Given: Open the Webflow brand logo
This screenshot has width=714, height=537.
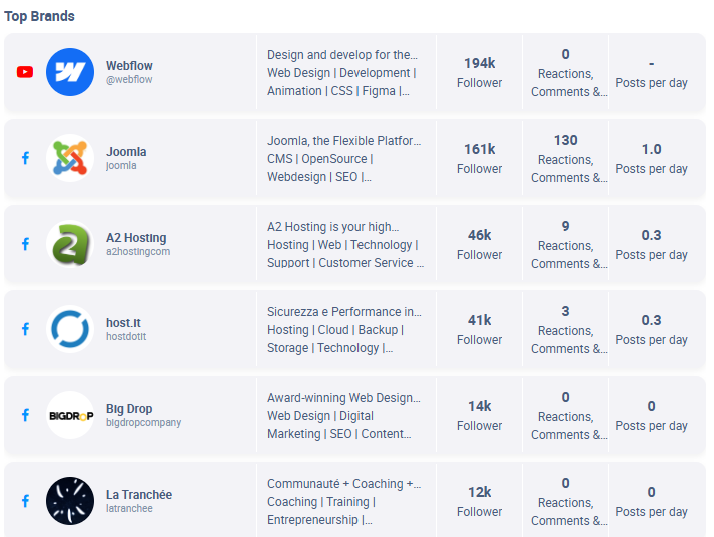Looking at the screenshot, I should click(x=70, y=72).
